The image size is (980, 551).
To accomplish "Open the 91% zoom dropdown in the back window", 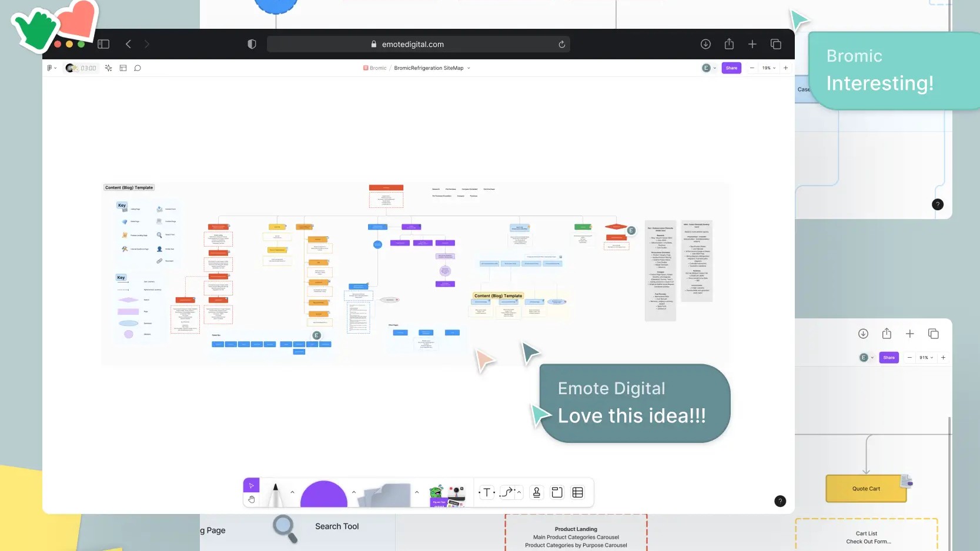I will click(927, 357).
